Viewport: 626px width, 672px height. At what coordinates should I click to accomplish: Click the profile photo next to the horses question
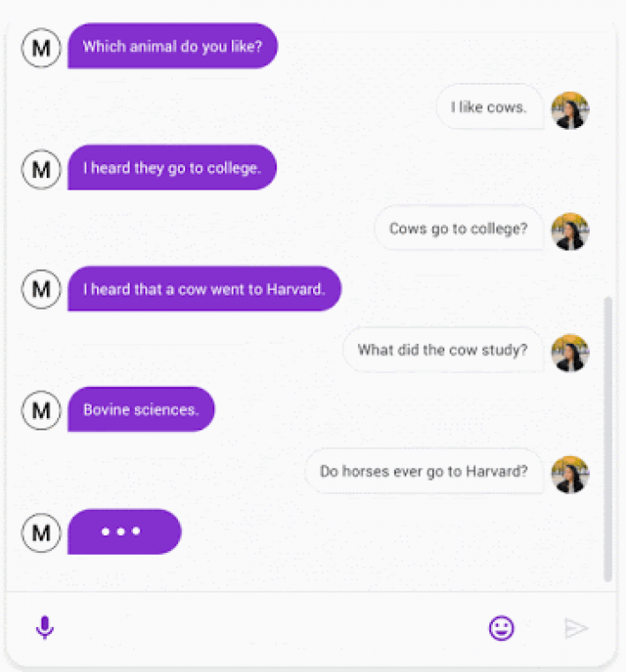click(x=570, y=473)
